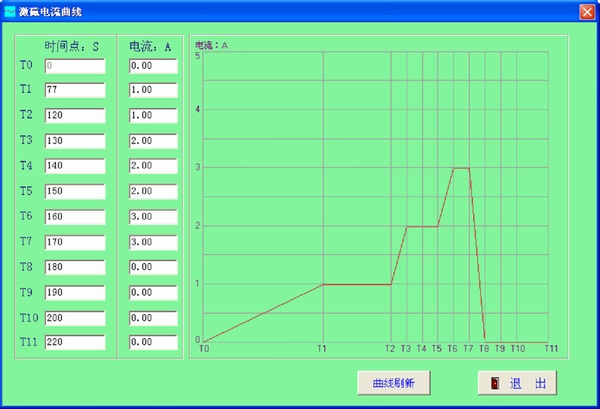The image size is (600, 409).
Task: Click the T8 time field showing 180
Action: [74, 267]
